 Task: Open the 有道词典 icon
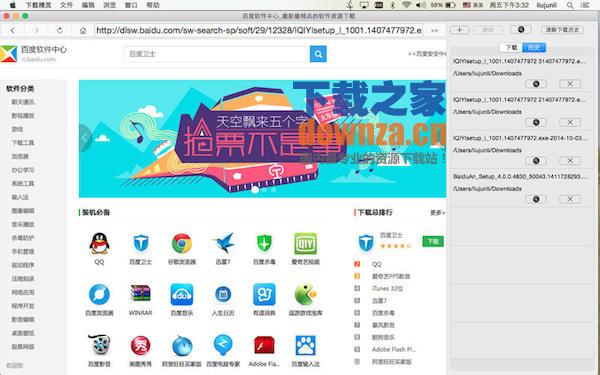(264, 295)
